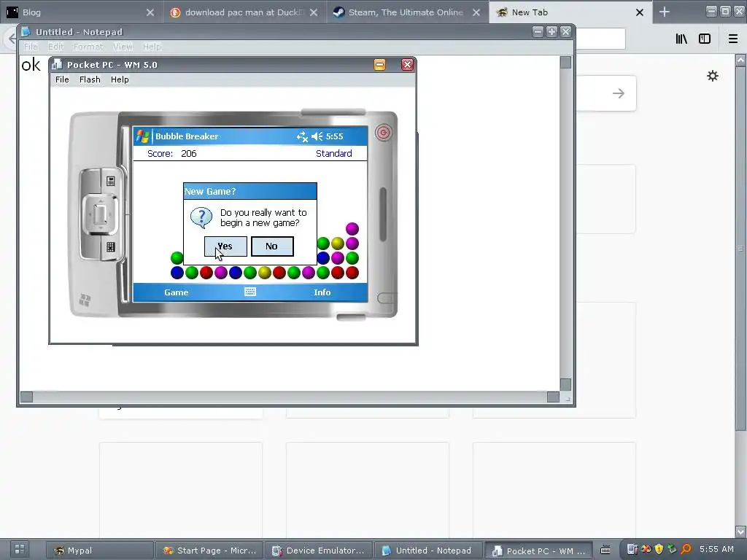Click Notepad vertical scrollbar up arrow

565,63
